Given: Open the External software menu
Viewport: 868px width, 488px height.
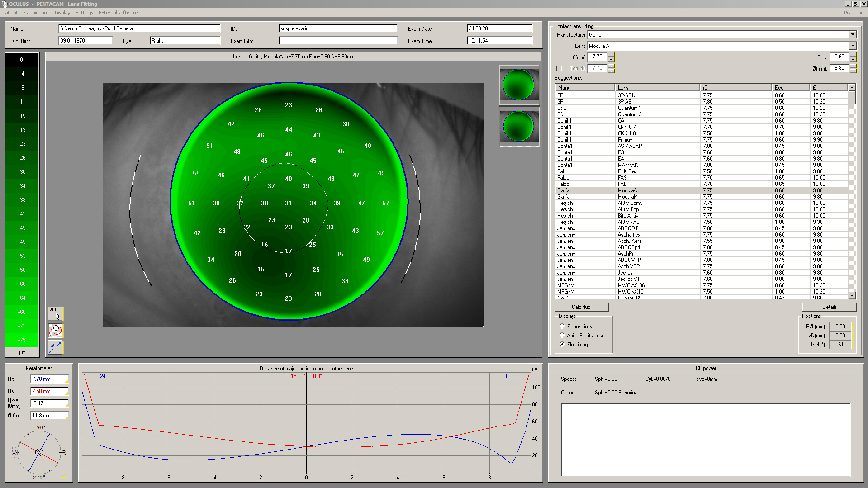Looking at the screenshot, I should click(x=118, y=13).
